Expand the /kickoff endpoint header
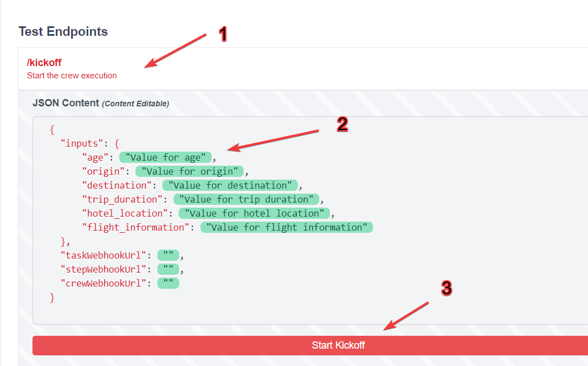This screenshot has height=366, width=588. click(x=44, y=63)
